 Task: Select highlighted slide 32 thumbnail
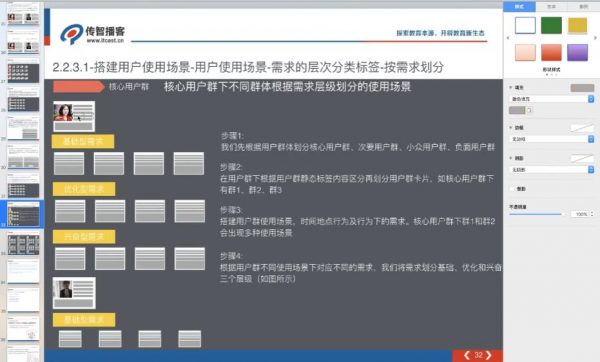[23, 215]
